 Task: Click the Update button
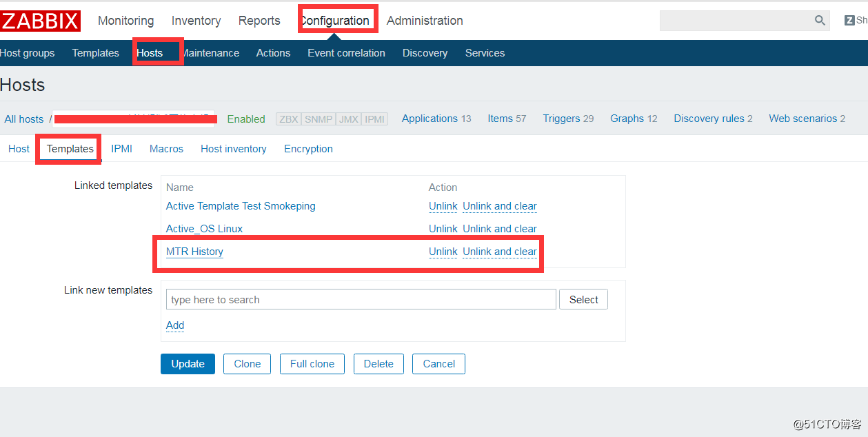(x=188, y=364)
